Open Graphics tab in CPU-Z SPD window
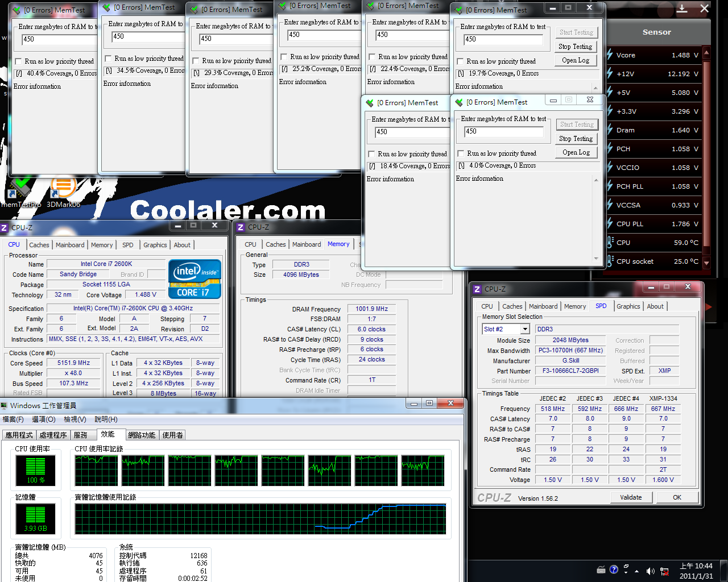 (x=628, y=306)
